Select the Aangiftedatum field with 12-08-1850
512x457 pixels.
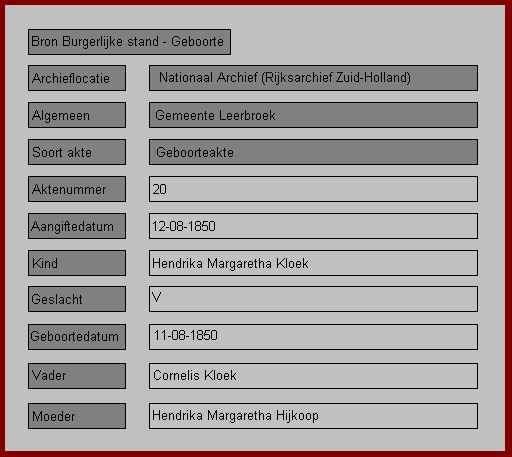313,226
